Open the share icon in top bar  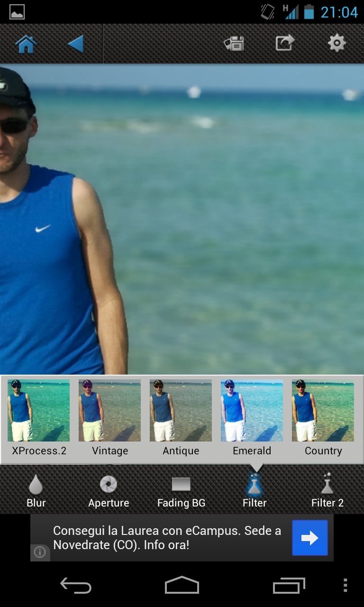pos(285,44)
